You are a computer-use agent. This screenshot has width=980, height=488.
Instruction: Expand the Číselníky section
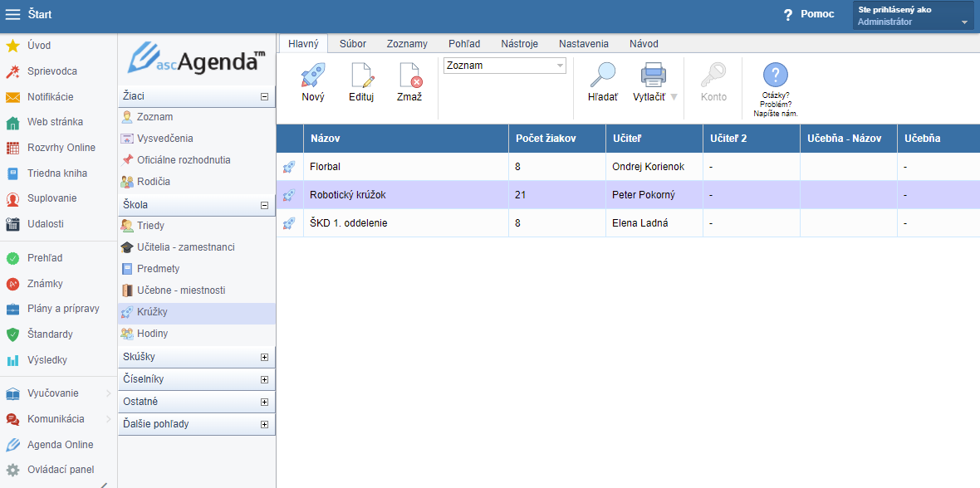tap(264, 379)
